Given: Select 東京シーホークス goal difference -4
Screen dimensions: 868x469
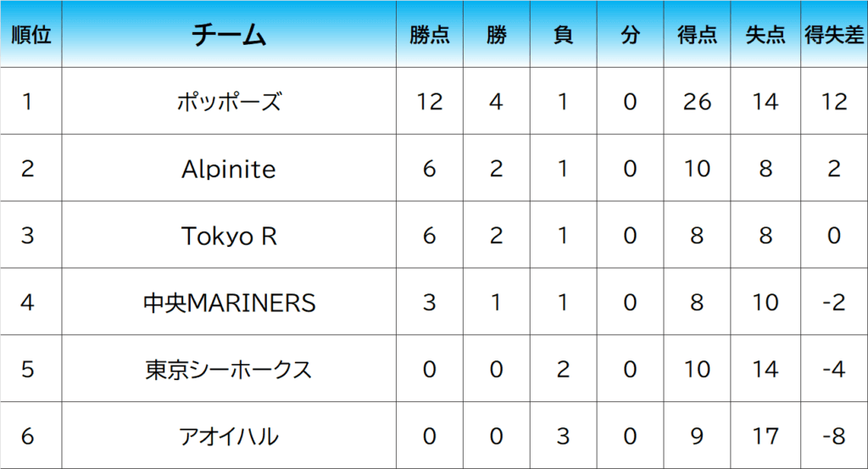Looking at the screenshot, I should click(834, 370).
